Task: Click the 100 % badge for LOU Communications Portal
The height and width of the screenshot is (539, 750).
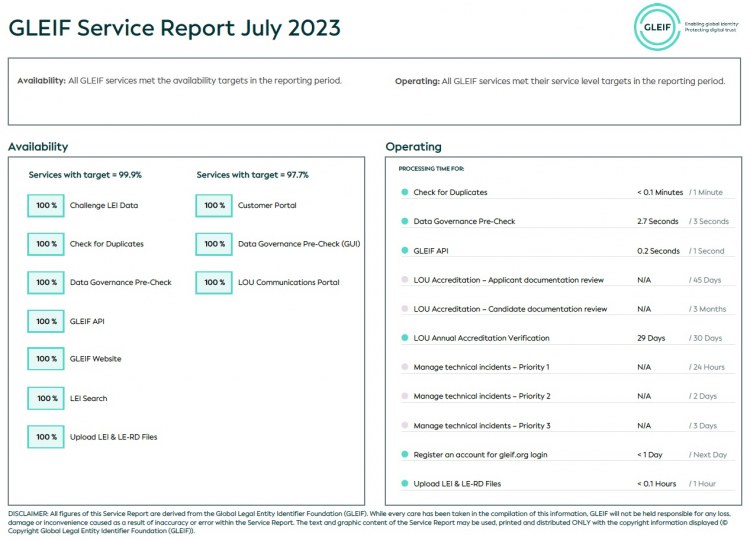Action: 214,283
